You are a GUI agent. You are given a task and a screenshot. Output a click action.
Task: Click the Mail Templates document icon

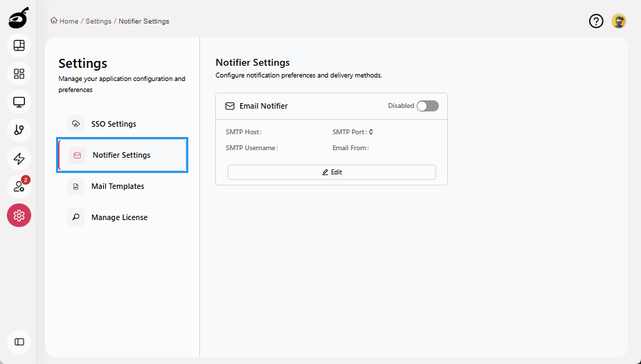pyautogui.click(x=75, y=186)
